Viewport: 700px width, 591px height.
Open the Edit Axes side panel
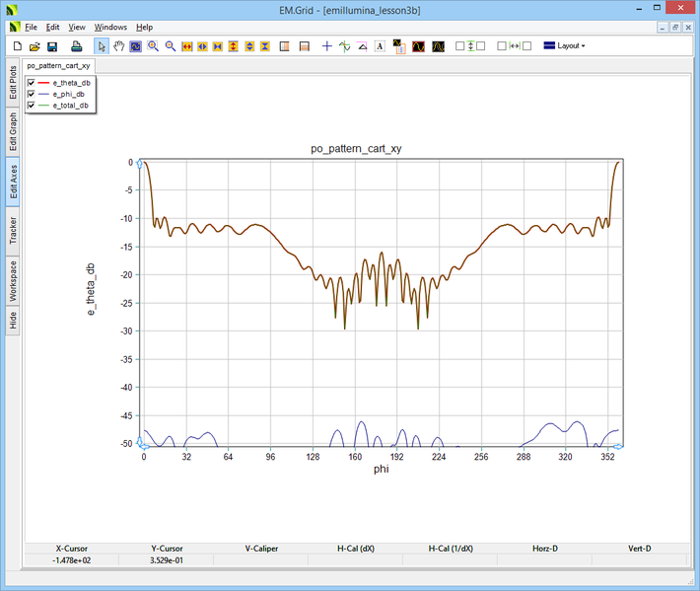tap(13, 182)
